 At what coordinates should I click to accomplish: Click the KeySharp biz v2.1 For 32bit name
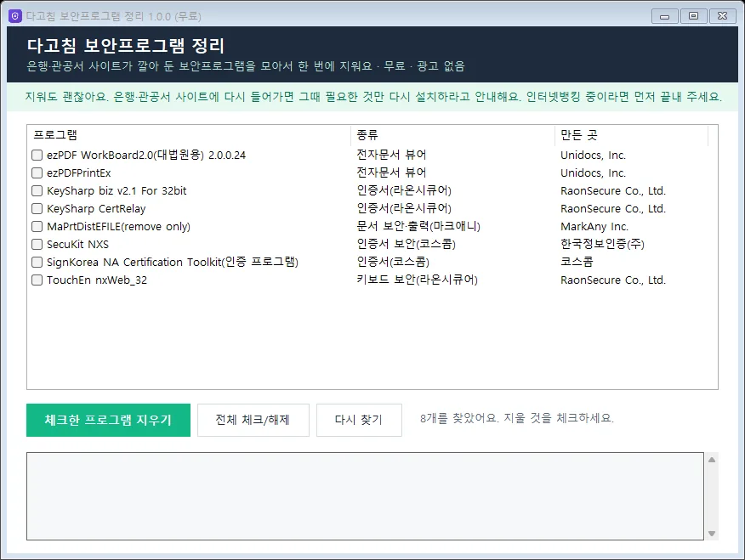coord(117,191)
